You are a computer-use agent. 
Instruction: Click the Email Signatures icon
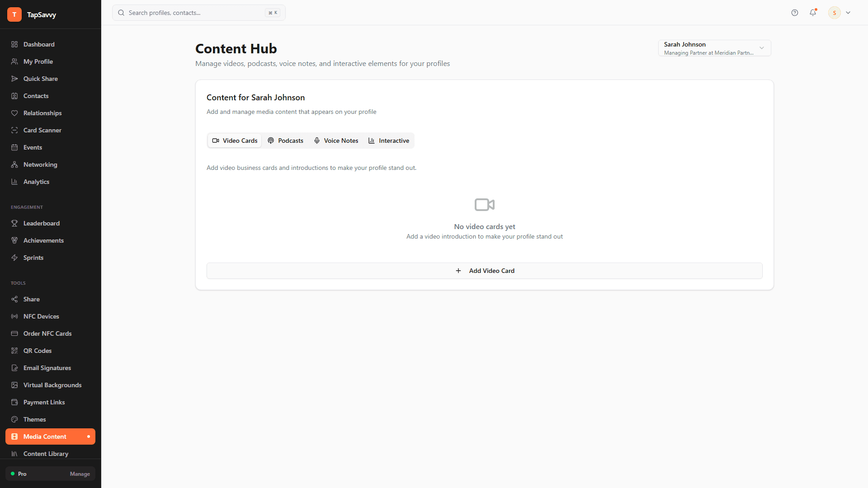point(14,368)
